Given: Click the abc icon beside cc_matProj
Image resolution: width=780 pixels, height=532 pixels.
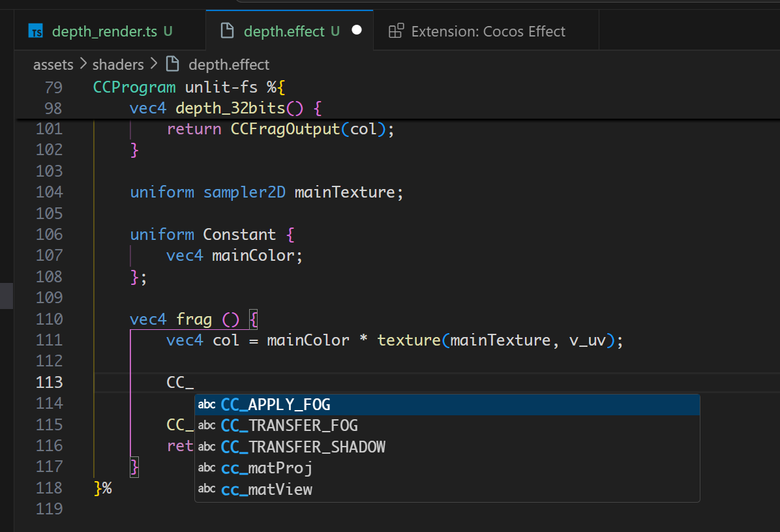Looking at the screenshot, I should (x=207, y=468).
